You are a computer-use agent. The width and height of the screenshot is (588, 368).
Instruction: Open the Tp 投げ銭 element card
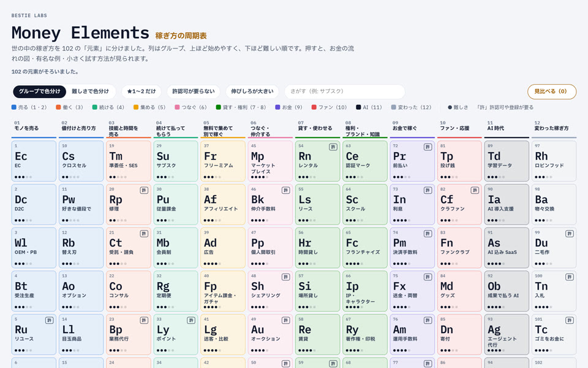click(x=459, y=161)
